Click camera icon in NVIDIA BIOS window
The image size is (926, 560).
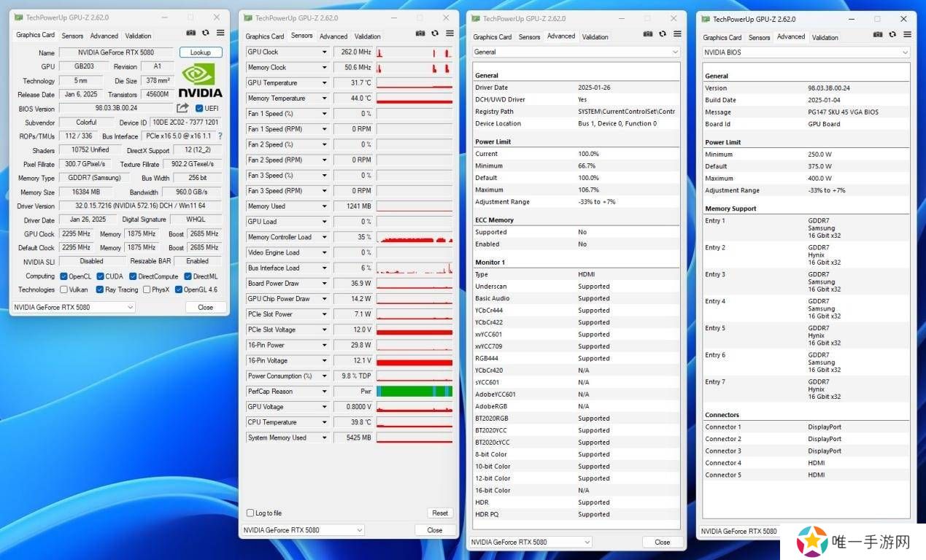click(878, 34)
